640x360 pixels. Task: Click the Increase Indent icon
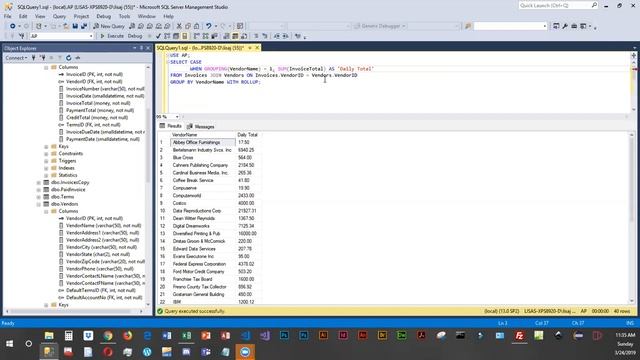286,36
